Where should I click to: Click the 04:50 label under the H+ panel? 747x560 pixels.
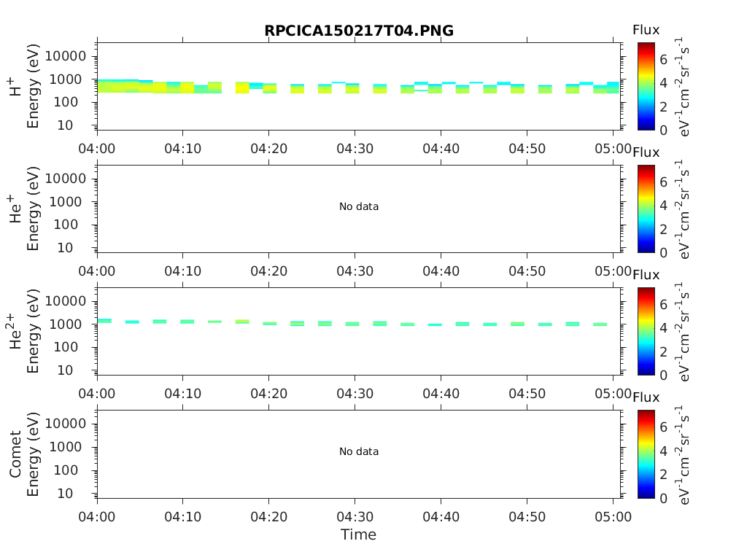527,149
